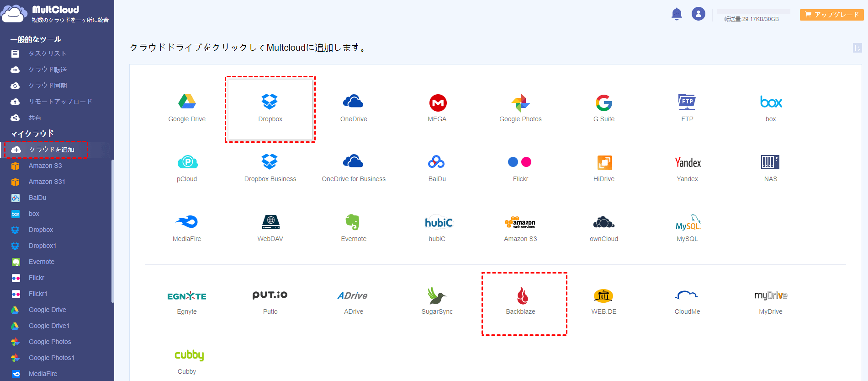The height and width of the screenshot is (381, 868).
Task: Click the box cloud icon in grid
Action: pyautogui.click(x=771, y=102)
